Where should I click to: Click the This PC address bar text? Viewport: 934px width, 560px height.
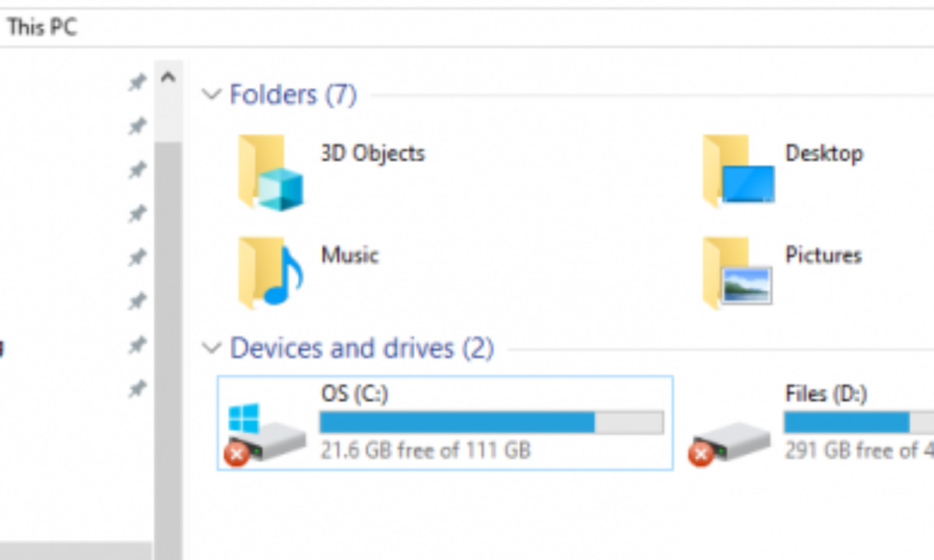pyautogui.click(x=42, y=28)
